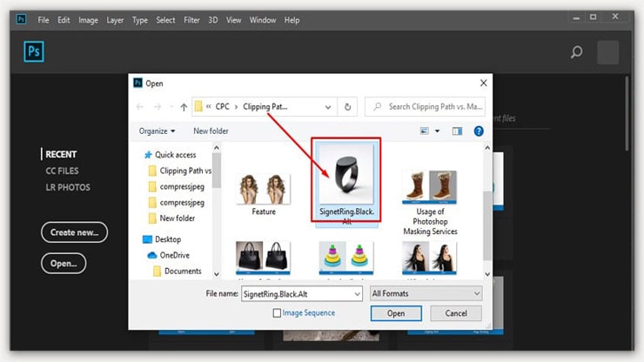The height and width of the screenshot is (362, 644).
Task: Click the back arrow in Open dialog
Action: click(x=142, y=107)
